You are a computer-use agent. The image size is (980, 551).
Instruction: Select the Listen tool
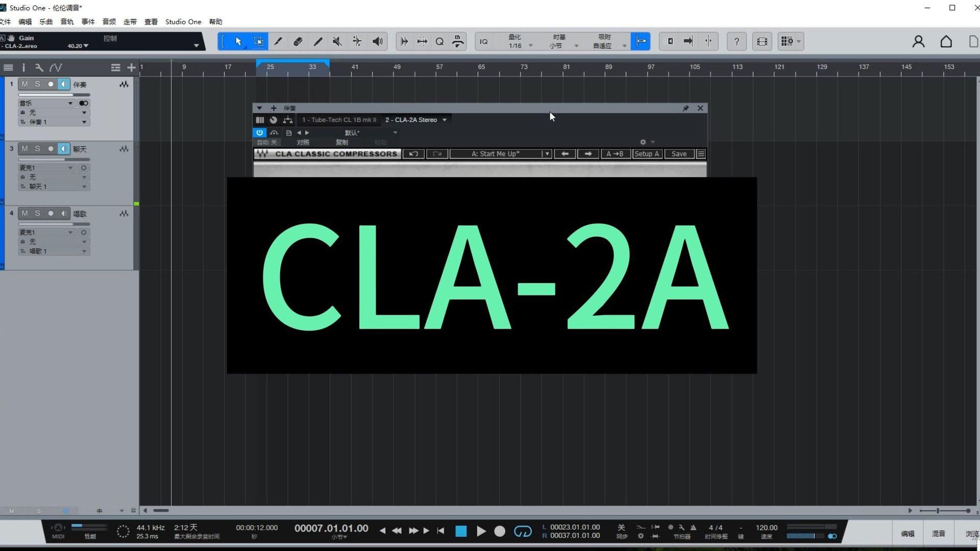[378, 41]
